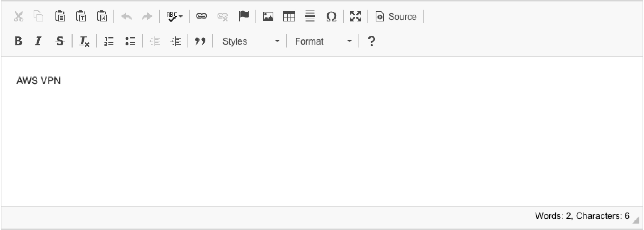This screenshot has height=230, width=644.
Task: Select Paste from Word icon
Action: [102, 16]
